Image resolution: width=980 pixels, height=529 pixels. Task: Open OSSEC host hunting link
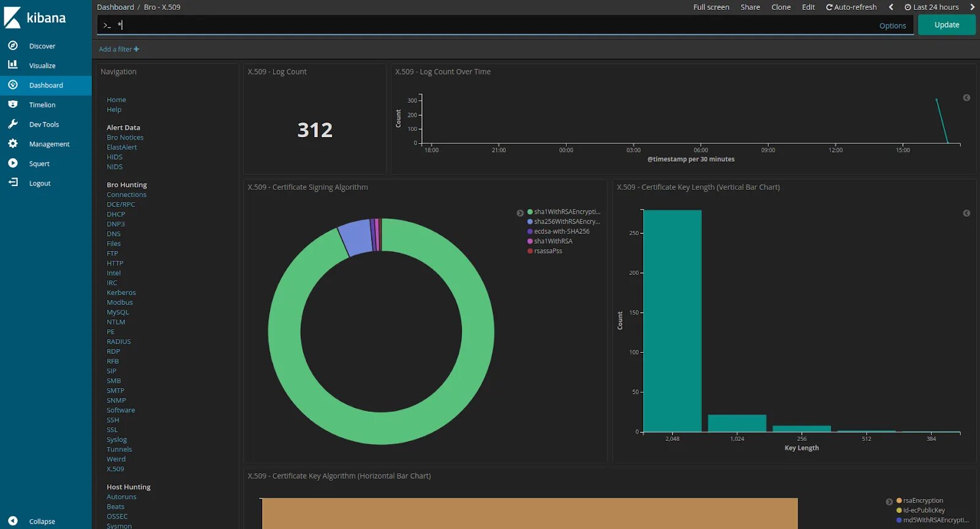pyautogui.click(x=117, y=517)
